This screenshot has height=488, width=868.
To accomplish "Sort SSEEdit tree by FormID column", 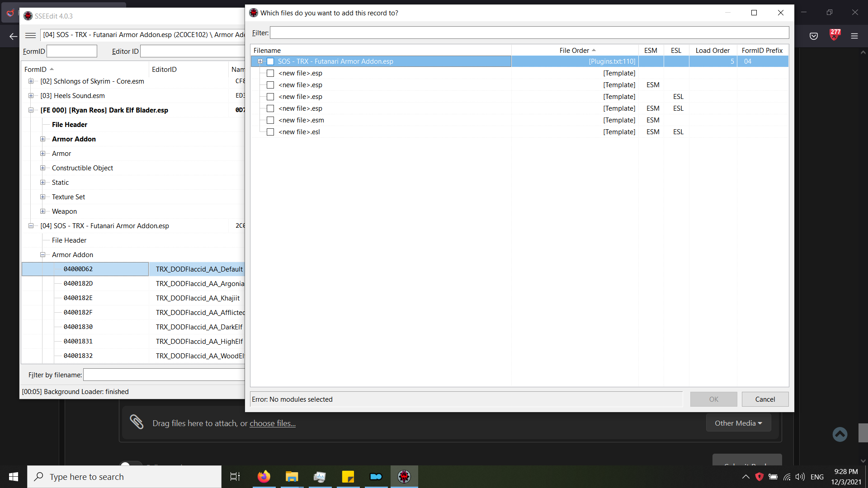I will 85,70.
